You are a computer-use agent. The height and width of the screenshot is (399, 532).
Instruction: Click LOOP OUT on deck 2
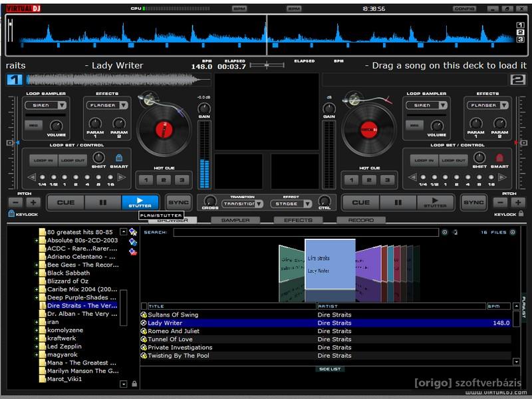(x=454, y=160)
